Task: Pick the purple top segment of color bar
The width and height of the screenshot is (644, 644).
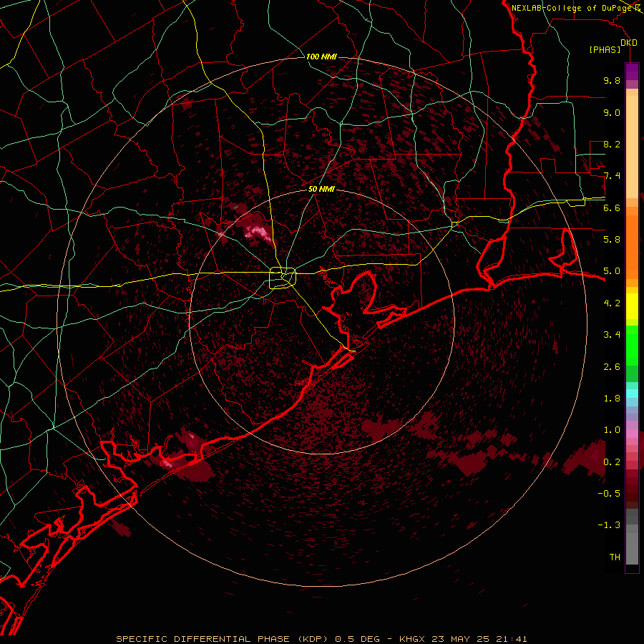Action: (632, 72)
